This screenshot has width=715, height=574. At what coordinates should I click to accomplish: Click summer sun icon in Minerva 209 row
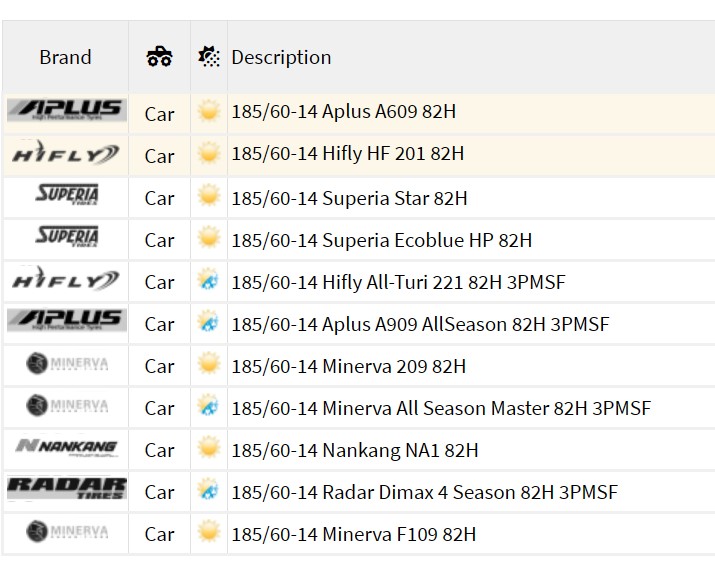[209, 363]
